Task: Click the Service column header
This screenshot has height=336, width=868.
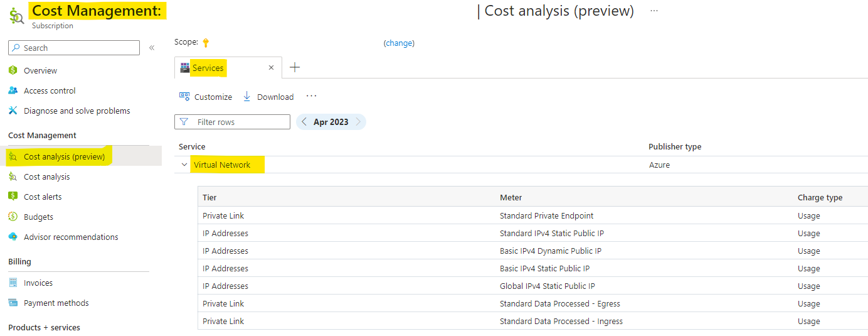Action: click(x=192, y=146)
